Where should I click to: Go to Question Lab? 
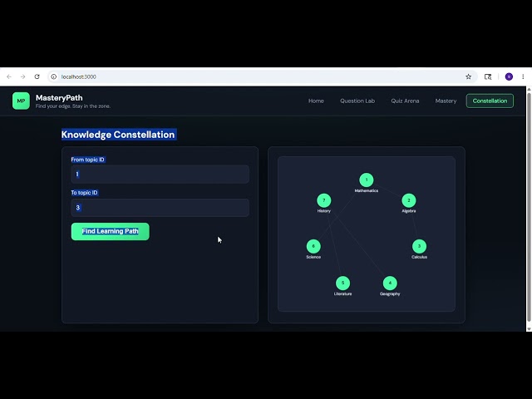click(357, 101)
